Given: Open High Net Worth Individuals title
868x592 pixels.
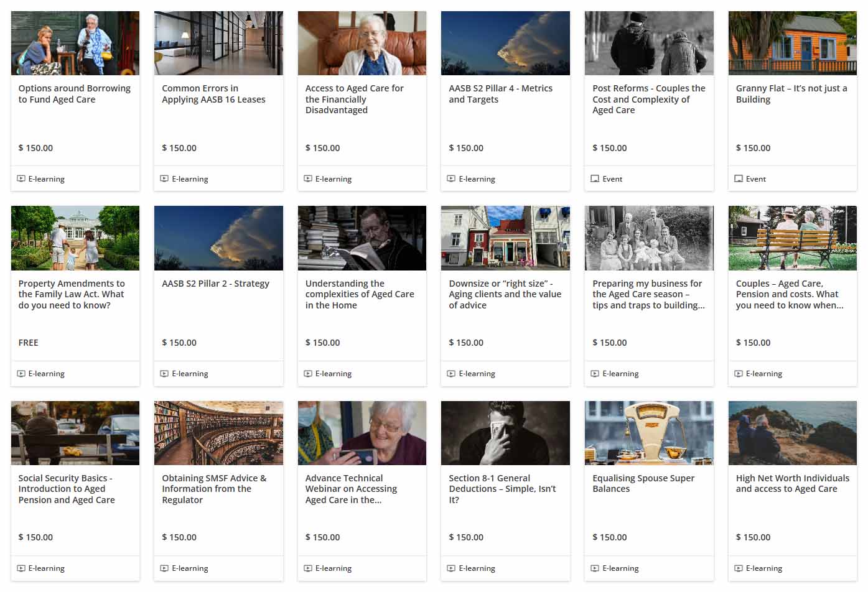Looking at the screenshot, I should click(x=793, y=483).
